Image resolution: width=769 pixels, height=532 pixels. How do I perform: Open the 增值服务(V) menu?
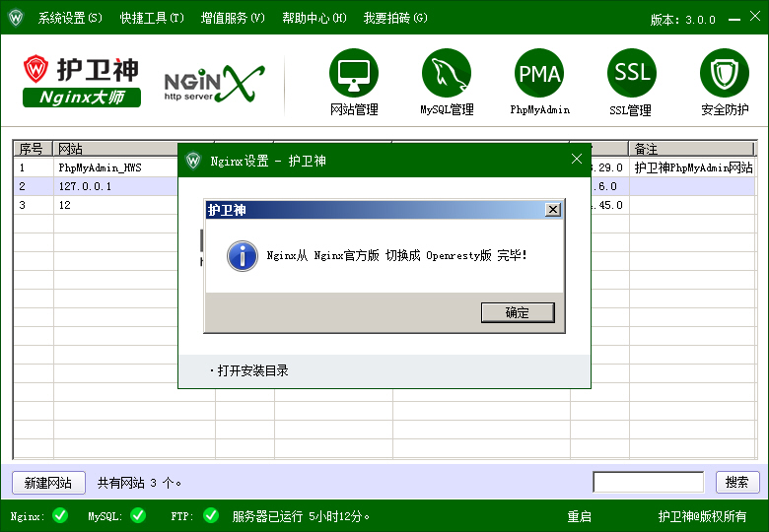click(233, 18)
